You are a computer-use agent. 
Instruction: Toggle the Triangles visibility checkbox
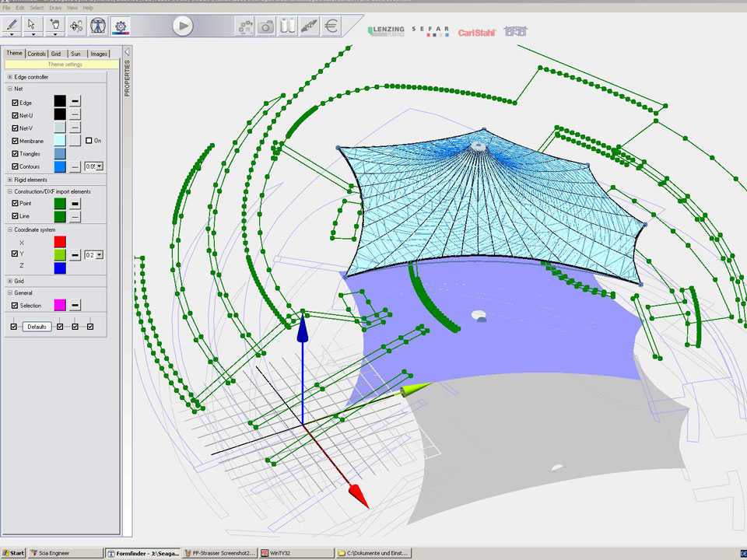click(x=15, y=154)
